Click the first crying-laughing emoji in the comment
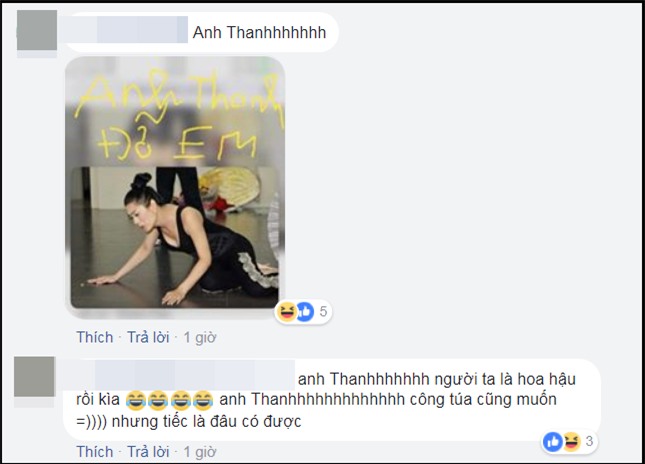645x464 pixels. [136, 400]
